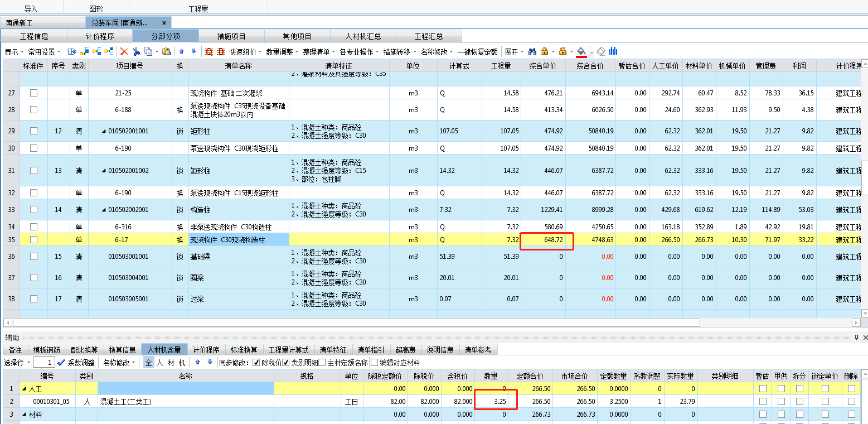Viewport: 868px width, 424px height.
Task: Click the copy pages icon
Action: 148,51
